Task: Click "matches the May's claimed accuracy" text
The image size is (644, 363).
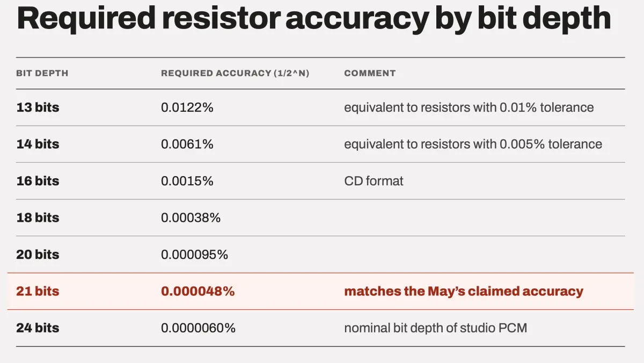Action: (x=464, y=291)
